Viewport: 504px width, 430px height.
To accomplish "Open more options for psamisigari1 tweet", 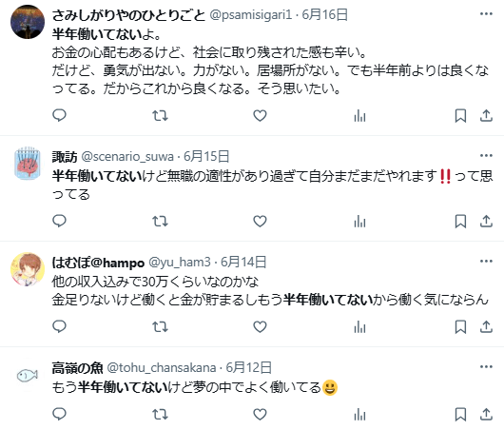I will click(486, 14).
